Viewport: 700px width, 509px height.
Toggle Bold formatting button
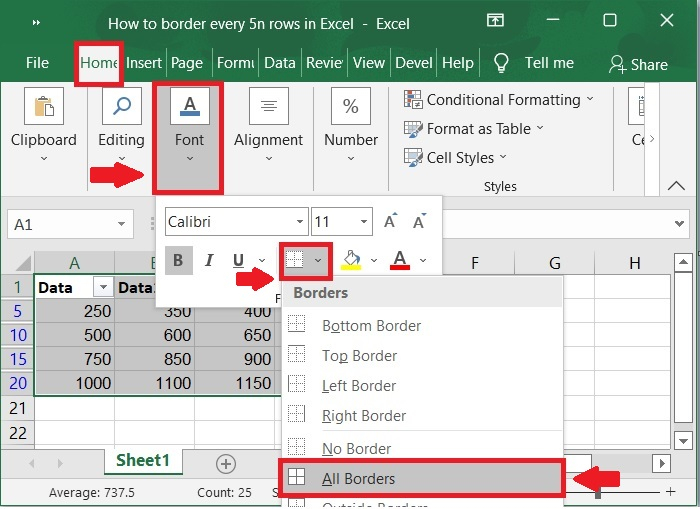[x=179, y=260]
